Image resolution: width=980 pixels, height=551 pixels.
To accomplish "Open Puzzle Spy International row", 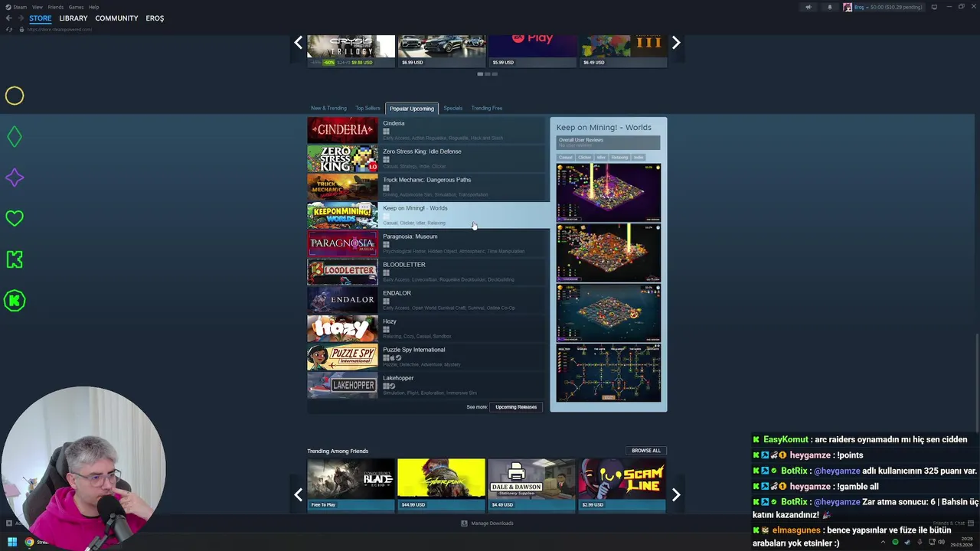I will click(428, 357).
